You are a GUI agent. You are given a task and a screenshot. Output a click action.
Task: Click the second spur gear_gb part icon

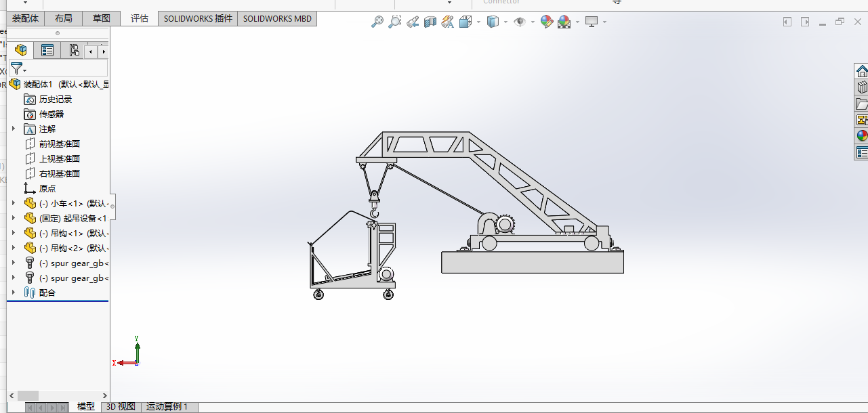coord(30,278)
